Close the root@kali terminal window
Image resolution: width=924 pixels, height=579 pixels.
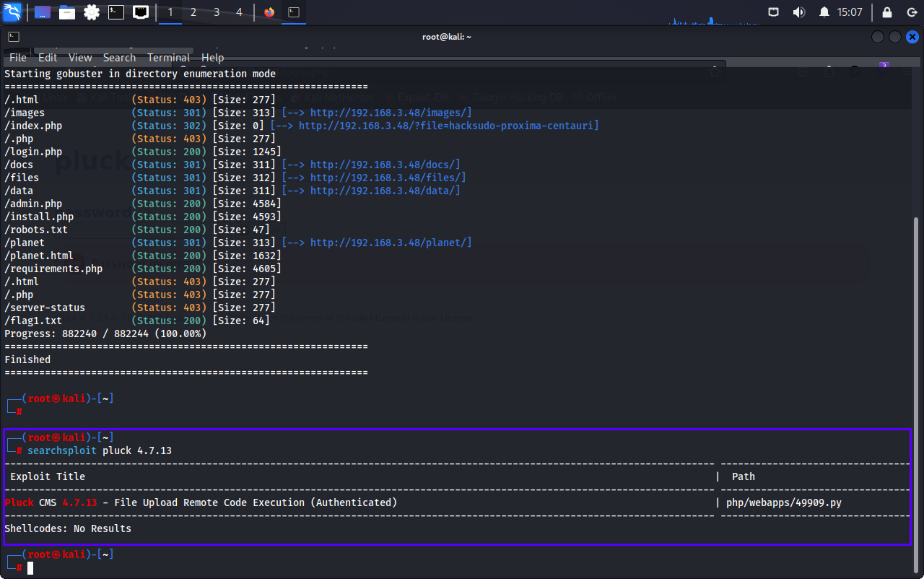click(x=912, y=37)
